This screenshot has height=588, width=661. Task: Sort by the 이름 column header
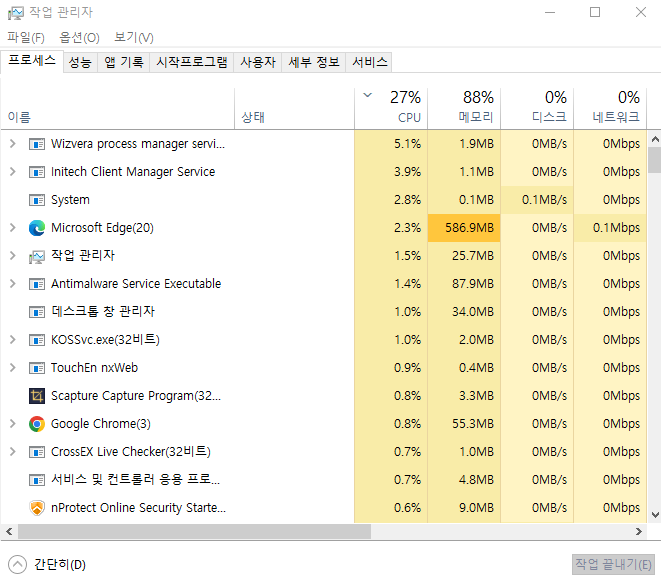(118, 109)
